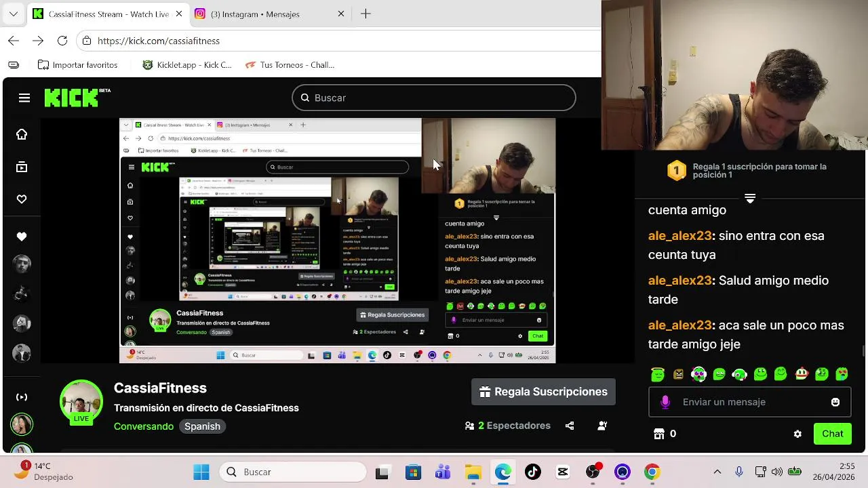The height and width of the screenshot is (488, 868).
Task: Click the Windows taskbar Buscar search box
Action: click(x=293, y=472)
